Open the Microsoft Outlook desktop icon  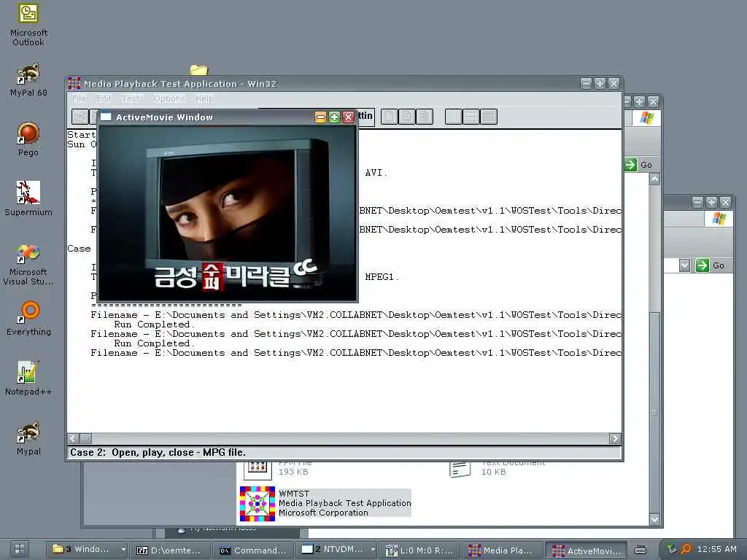(28, 25)
